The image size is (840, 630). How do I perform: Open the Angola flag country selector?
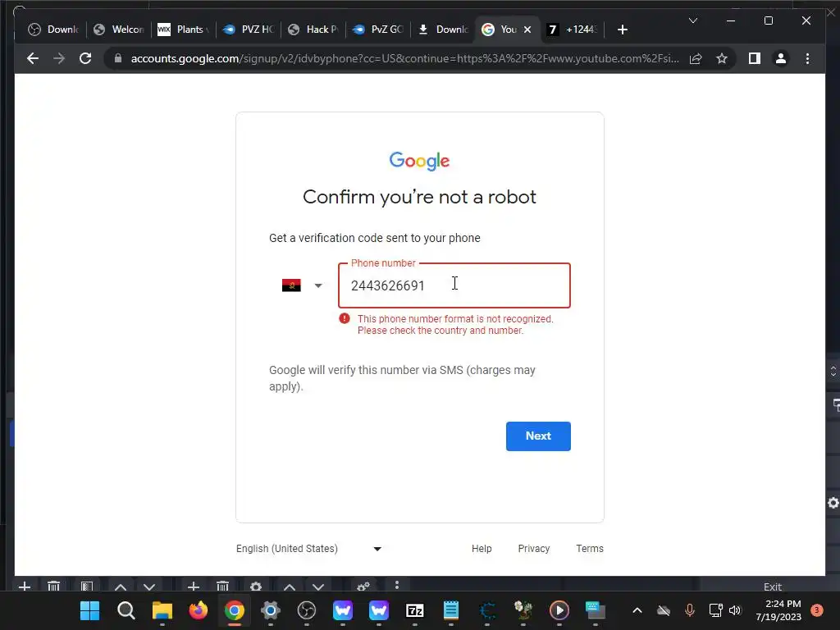coord(302,285)
